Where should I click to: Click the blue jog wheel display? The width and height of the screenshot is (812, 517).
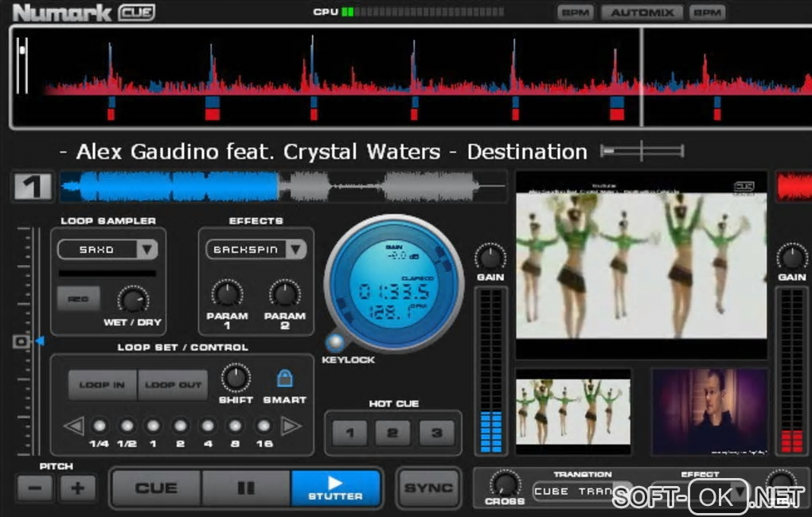pos(394,283)
